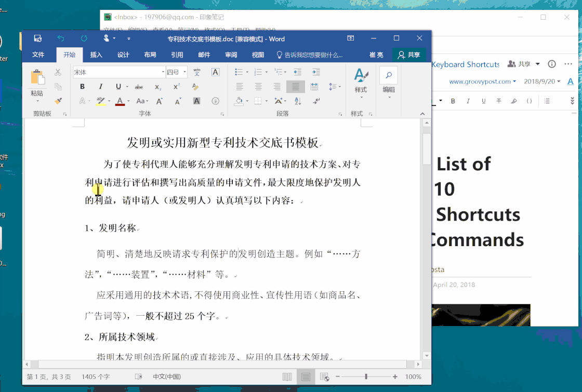Click the vertical scrollbar down arrow in Word

point(427,356)
